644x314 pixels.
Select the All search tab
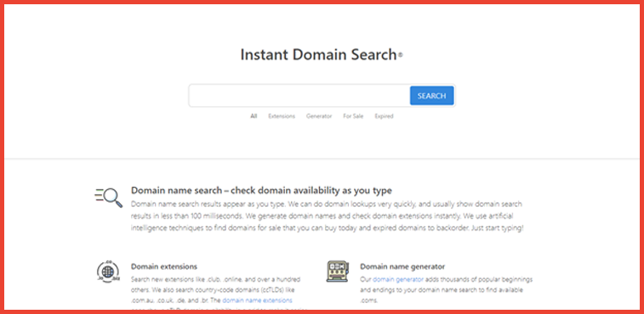[254, 117]
